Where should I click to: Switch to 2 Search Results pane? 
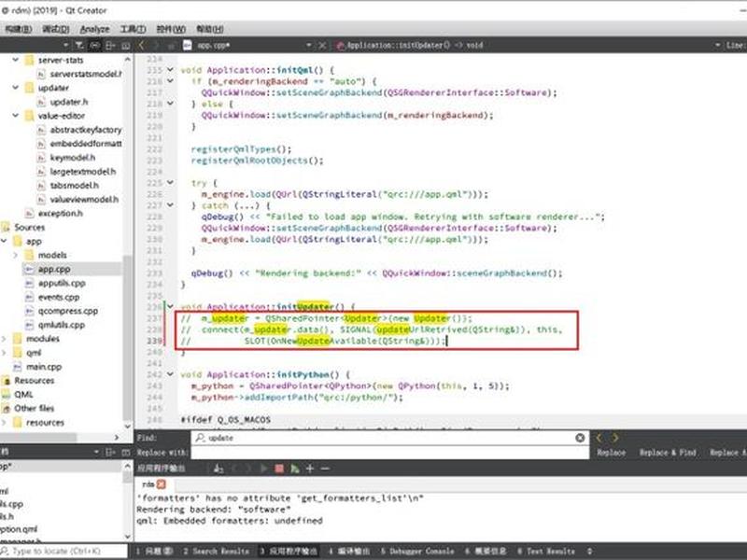point(217,552)
